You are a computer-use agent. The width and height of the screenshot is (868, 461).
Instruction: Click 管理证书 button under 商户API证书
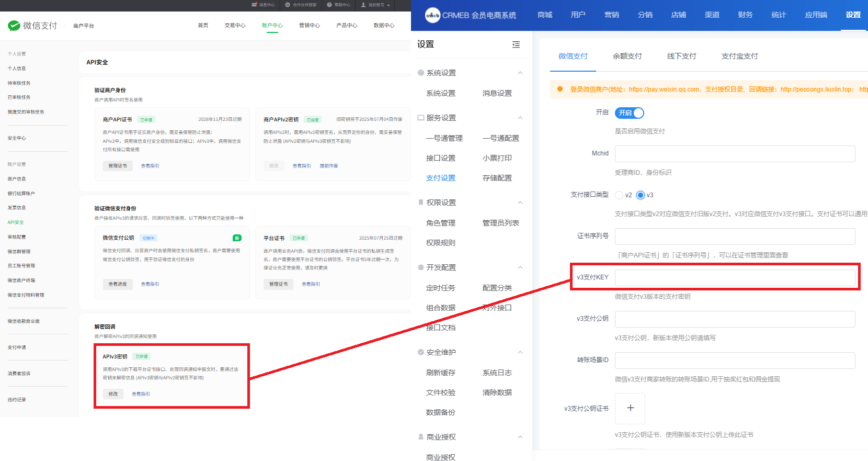118,166
